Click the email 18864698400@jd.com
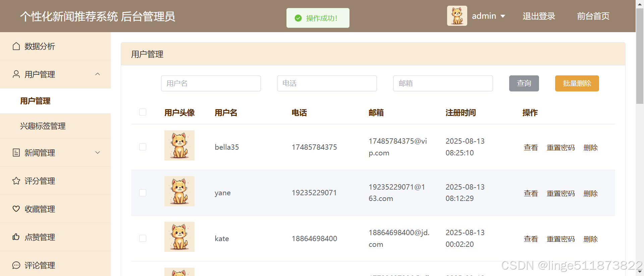 tap(399, 238)
